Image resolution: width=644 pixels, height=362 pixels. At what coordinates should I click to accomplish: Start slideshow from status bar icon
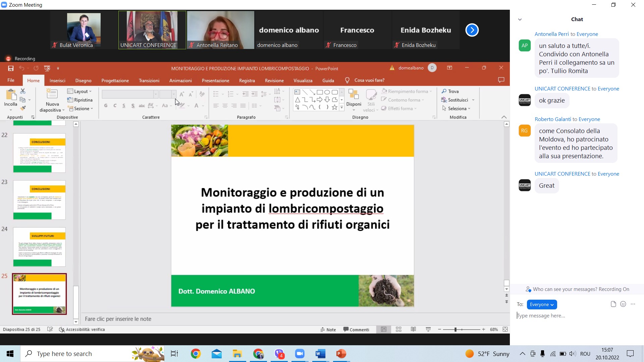click(428, 329)
